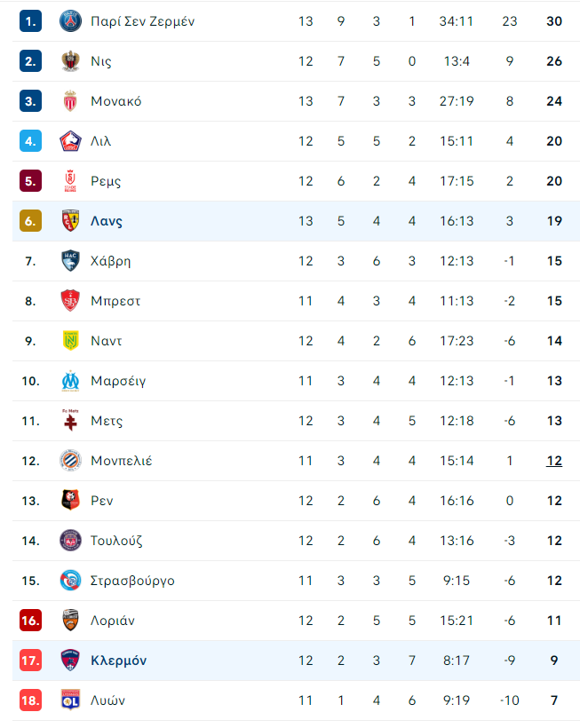Click the blue rank 1 badge
The height and width of the screenshot is (728, 580).
point(31,21)
